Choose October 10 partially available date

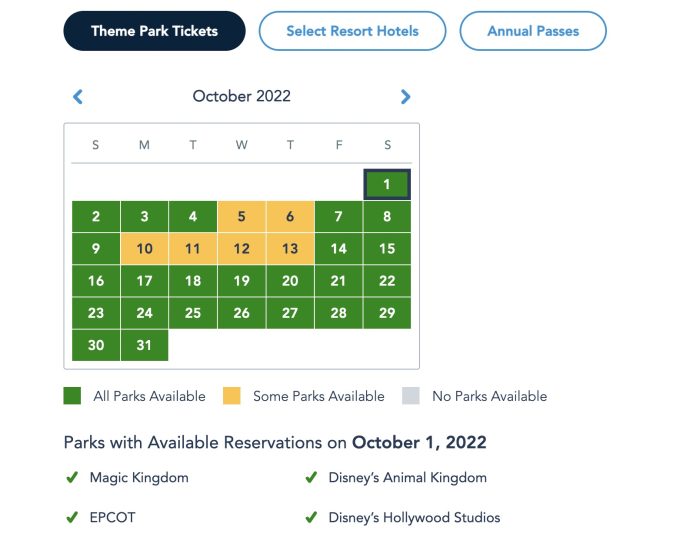coord(144,249)
